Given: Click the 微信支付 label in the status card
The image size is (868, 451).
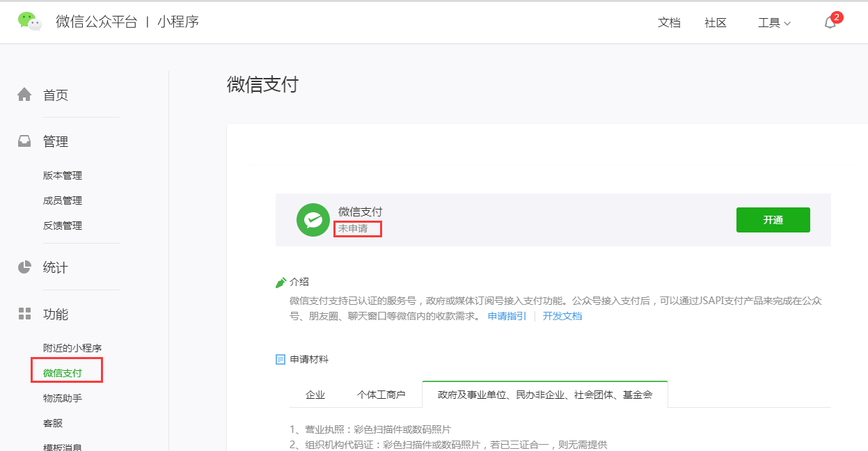Looking at the screenshot, I should point(360,212).
